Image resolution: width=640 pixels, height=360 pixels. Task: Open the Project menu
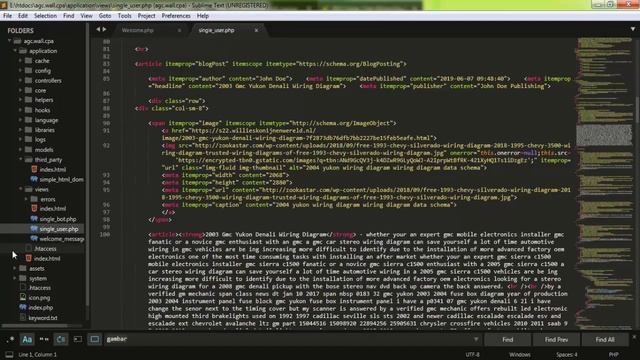tap(147, 16)
